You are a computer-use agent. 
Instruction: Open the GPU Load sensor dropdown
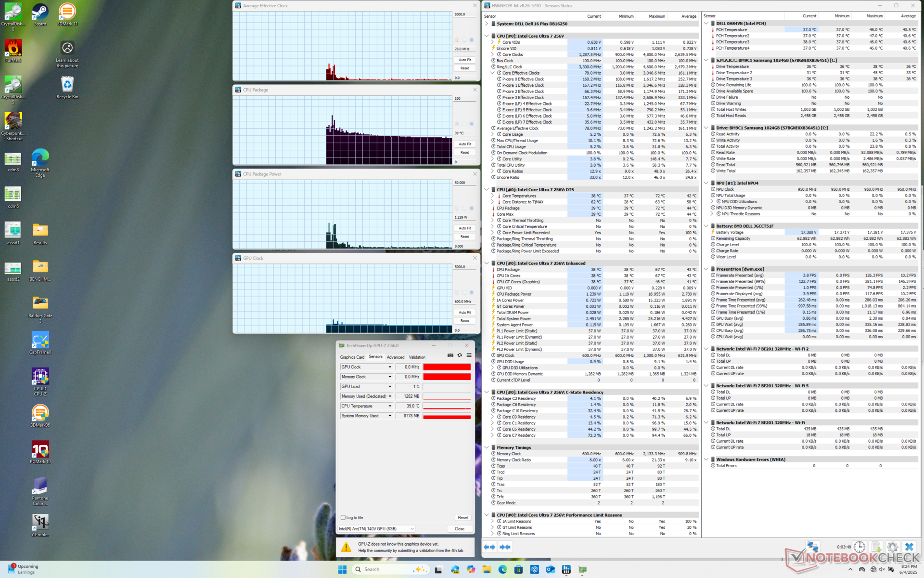point(390,387)
